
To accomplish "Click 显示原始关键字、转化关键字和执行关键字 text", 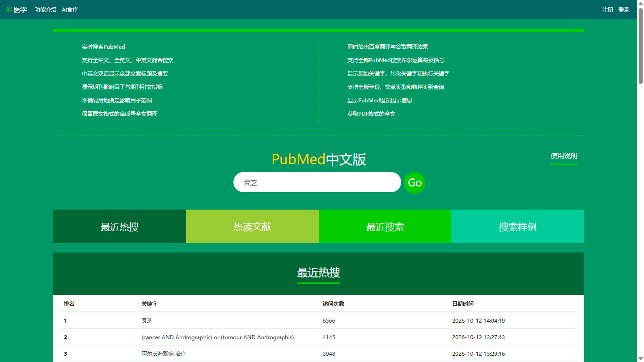I will tap(398, 74).
